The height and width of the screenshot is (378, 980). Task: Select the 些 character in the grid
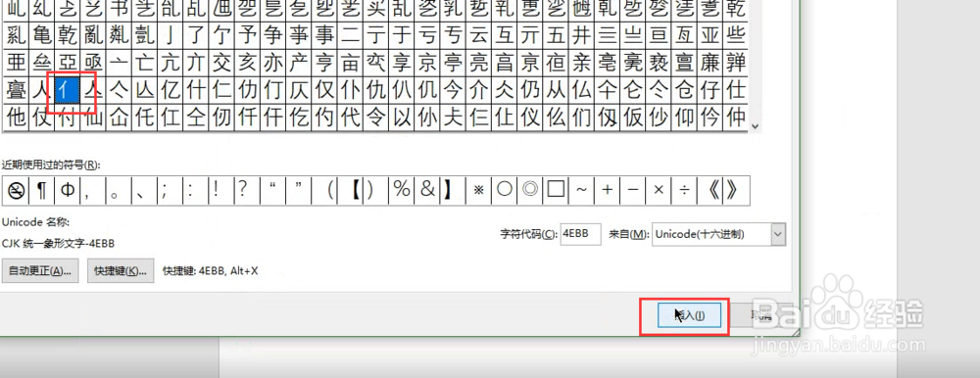tap(736, 35)
